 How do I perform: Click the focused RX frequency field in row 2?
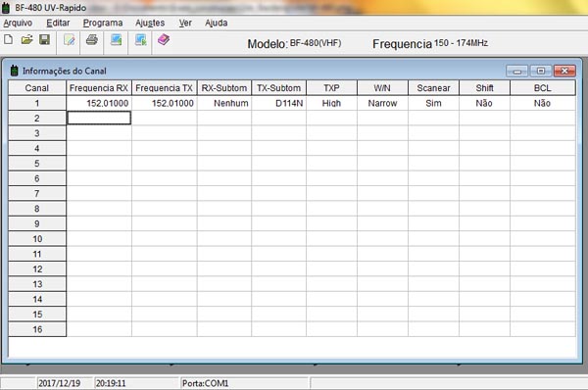click(x=99, y=119)
